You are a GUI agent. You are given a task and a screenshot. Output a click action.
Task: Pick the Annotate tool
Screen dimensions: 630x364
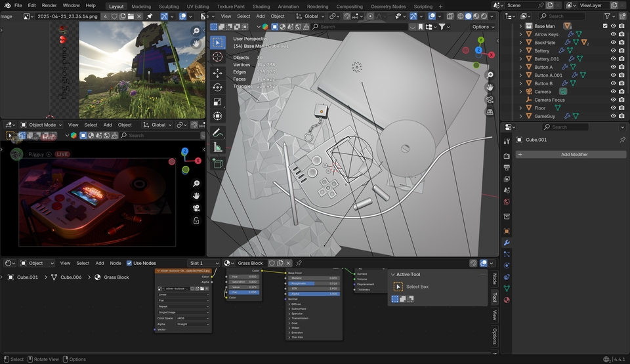point(218,132)
